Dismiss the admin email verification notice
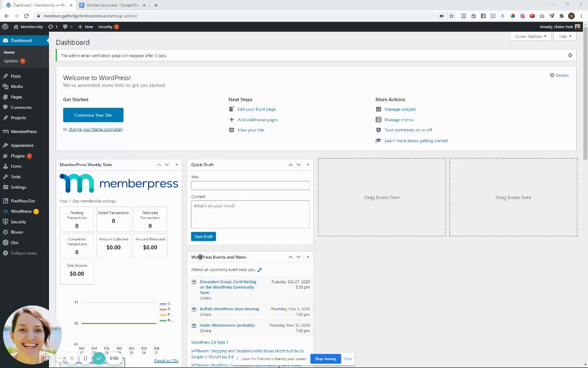This screenshot has height=368, width=588. [x=570, y=55]
